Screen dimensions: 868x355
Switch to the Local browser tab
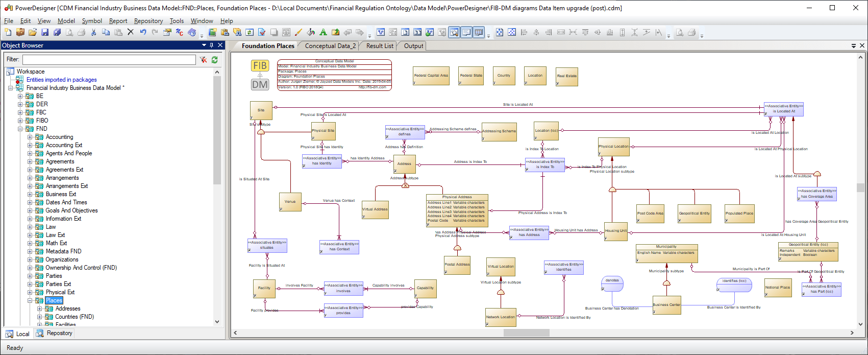18,334
